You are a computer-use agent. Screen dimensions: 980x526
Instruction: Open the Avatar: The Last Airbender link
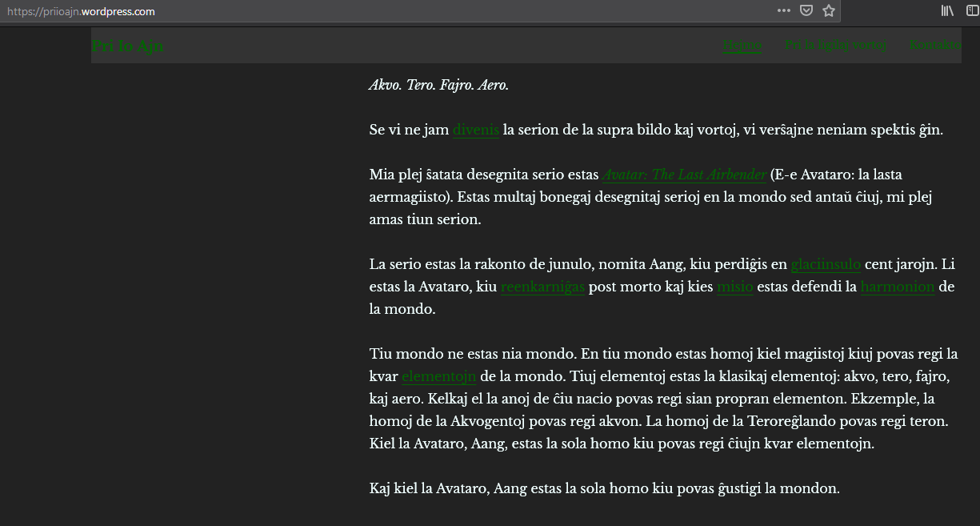pyautogui.click(x=684, y=175)
